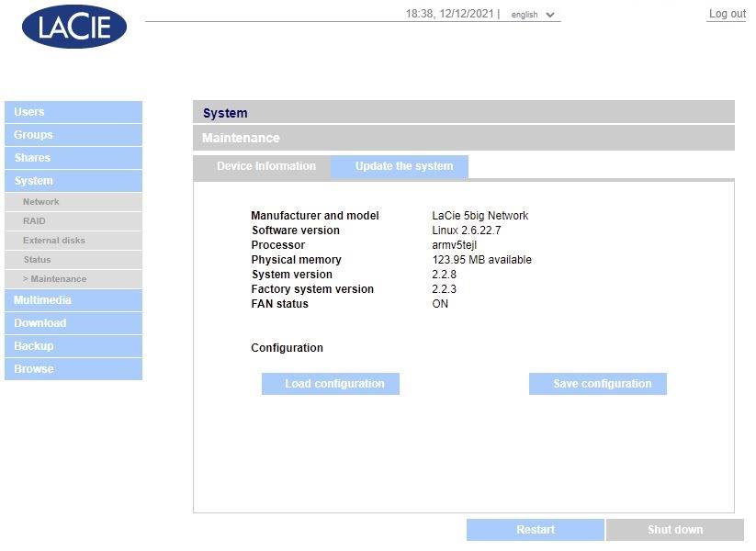Click the 123.95 MB available value
756x551 pixels.
(481, 260)
